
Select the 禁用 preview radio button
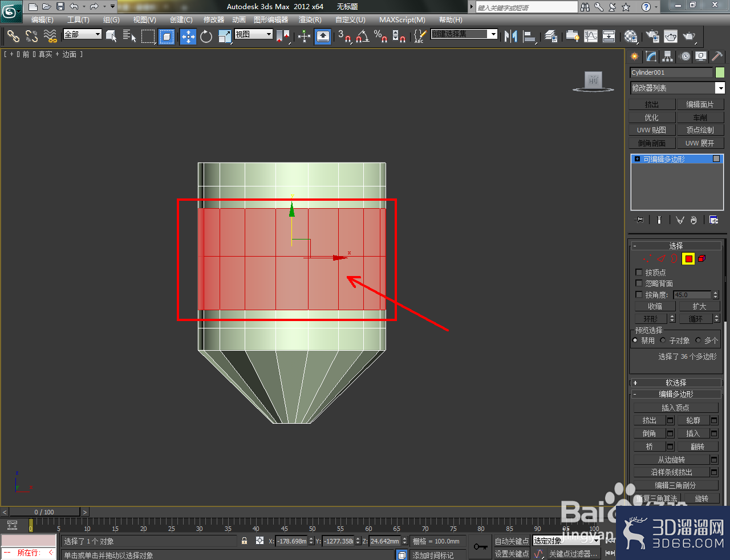(x=635, y=340)
